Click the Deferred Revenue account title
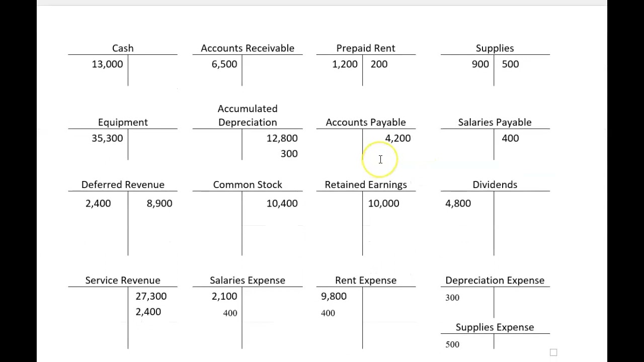The image size is (644, 362). coord(123,185)
